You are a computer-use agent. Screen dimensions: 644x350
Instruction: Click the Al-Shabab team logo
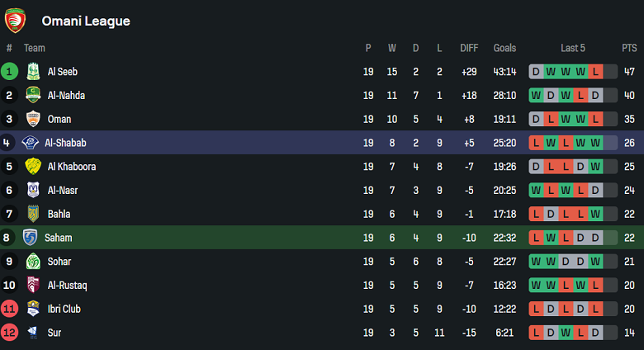point(31,143)
